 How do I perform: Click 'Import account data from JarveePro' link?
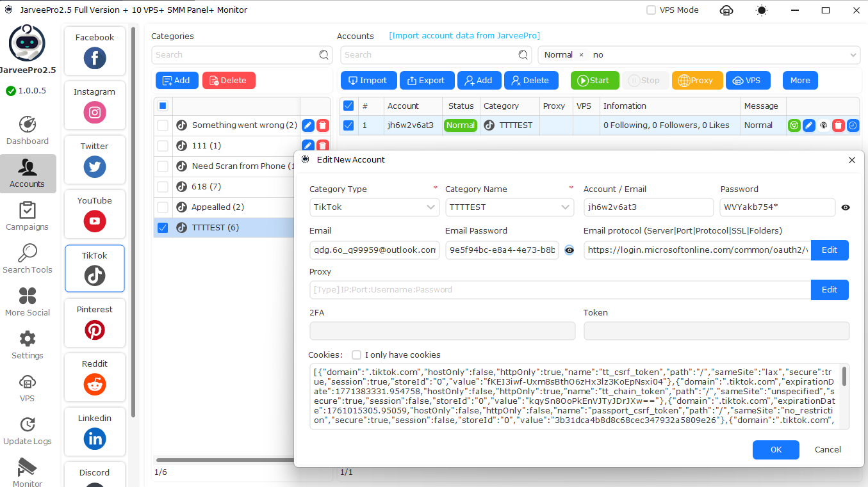click(x=464, y=36)
